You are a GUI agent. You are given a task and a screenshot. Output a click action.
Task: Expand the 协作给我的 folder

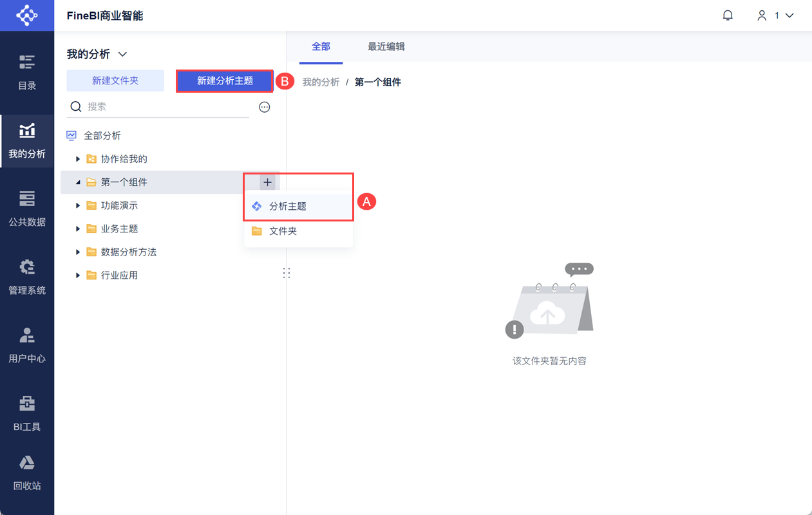point(78,159)
